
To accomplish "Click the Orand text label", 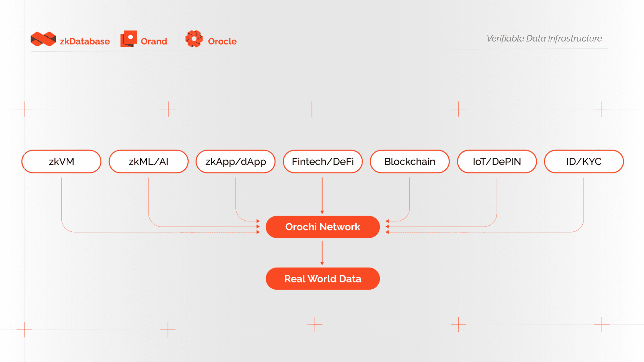I will (x=154, y=42).
